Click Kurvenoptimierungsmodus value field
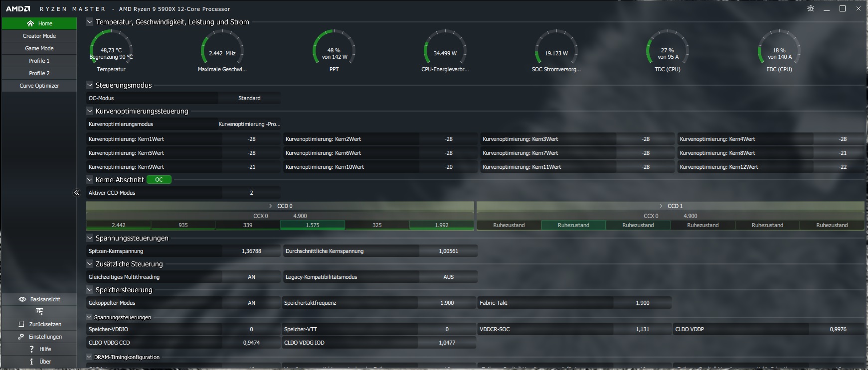 tap(249, 124)
